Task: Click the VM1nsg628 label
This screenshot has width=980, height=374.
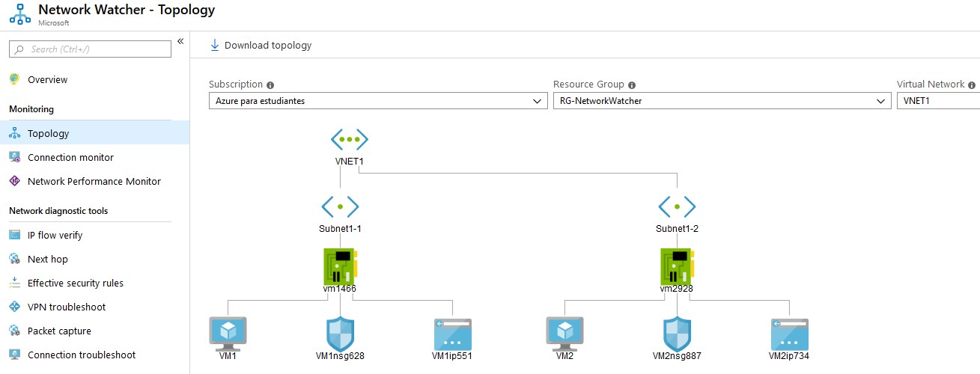Action: 340,356
